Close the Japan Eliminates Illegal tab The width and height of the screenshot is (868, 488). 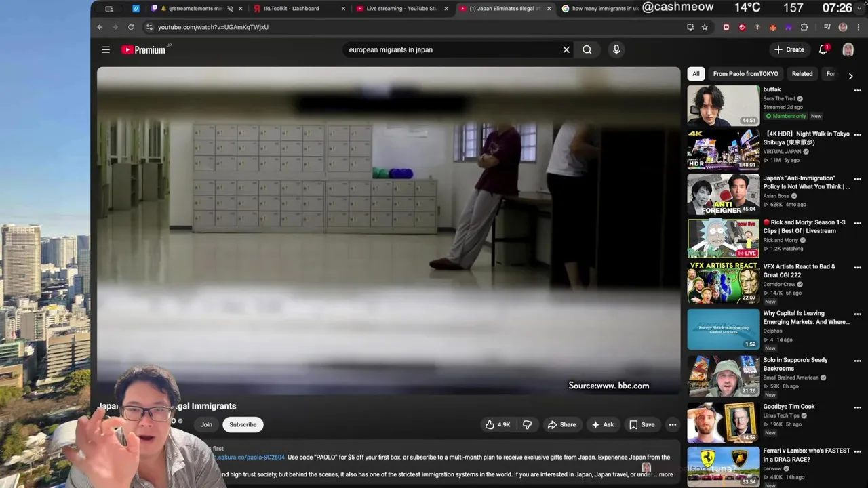(x=549, y=9)
